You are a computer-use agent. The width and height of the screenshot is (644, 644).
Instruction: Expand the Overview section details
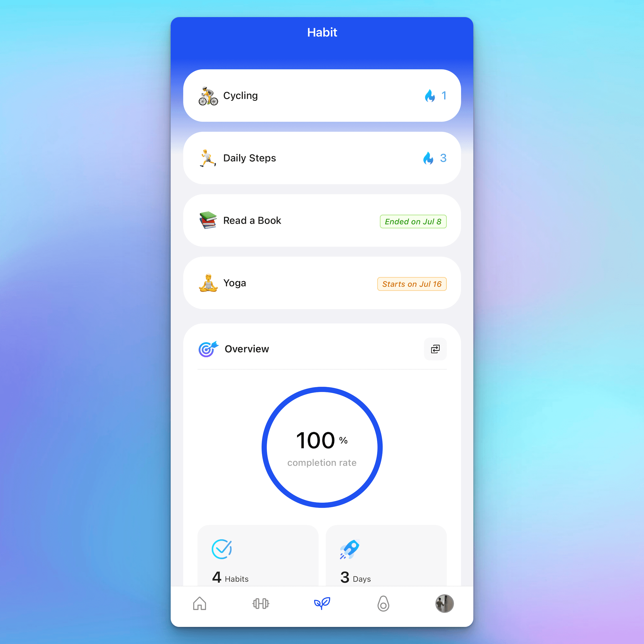point(435,348)
